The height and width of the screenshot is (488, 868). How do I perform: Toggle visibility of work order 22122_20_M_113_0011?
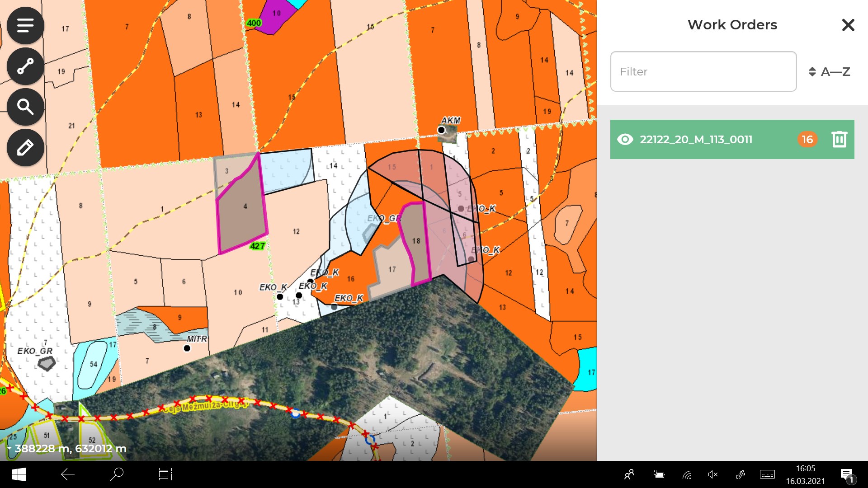pos(625,139)
